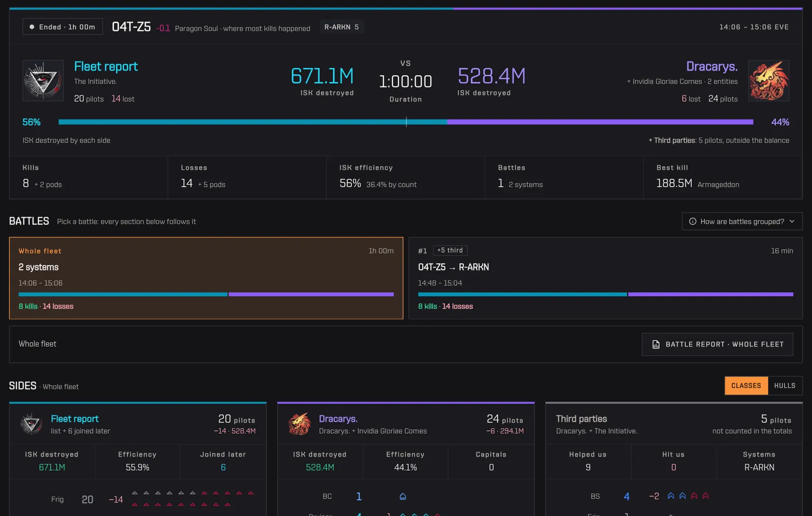
Task: Click the Systems value 'R-ARKN' in Third parties
Action: pyautogui.click(x=759, y=467)
